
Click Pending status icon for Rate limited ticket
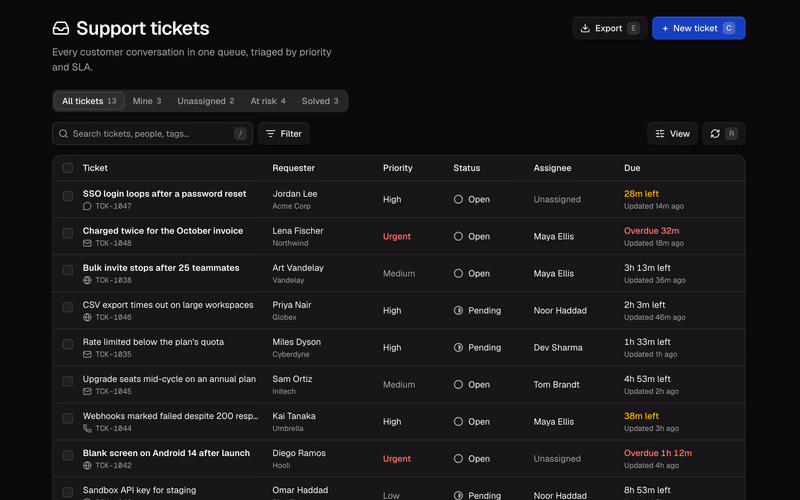[458, 347]
